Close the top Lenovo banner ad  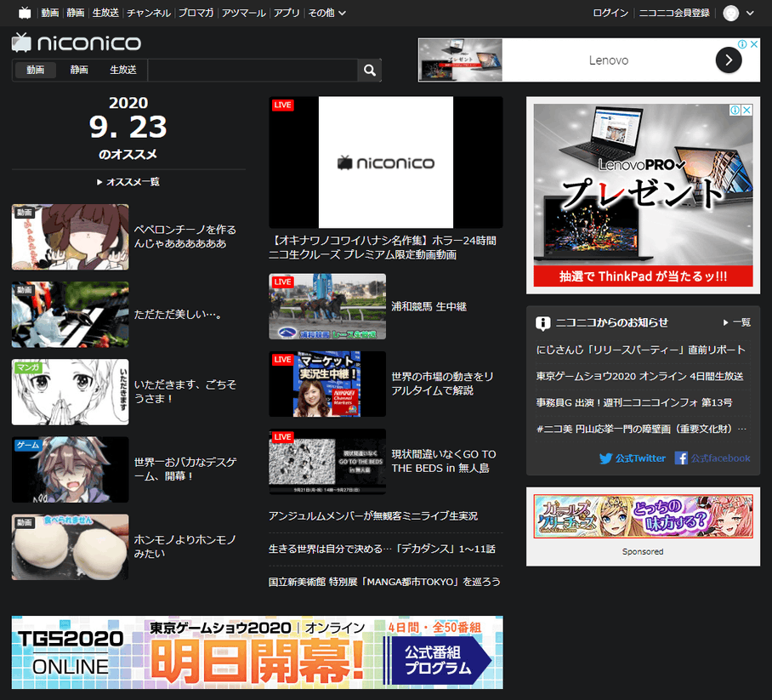[754, 44]
